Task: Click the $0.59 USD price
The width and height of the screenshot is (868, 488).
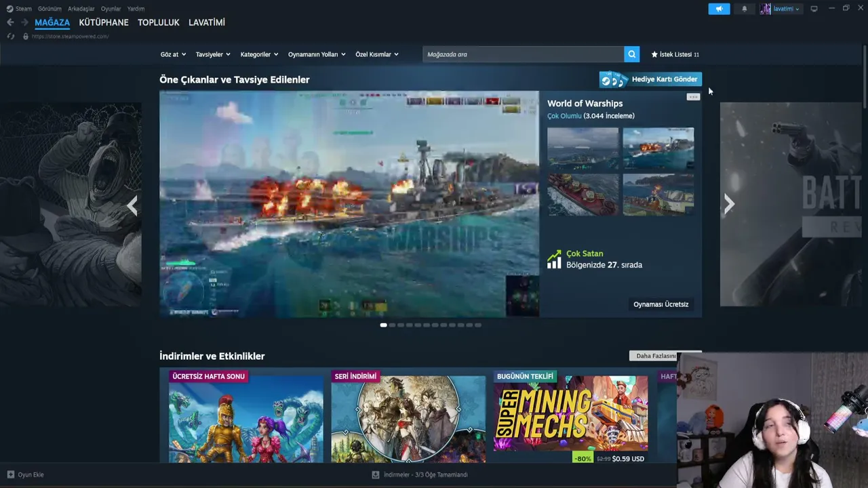Action: pos(628,459)
